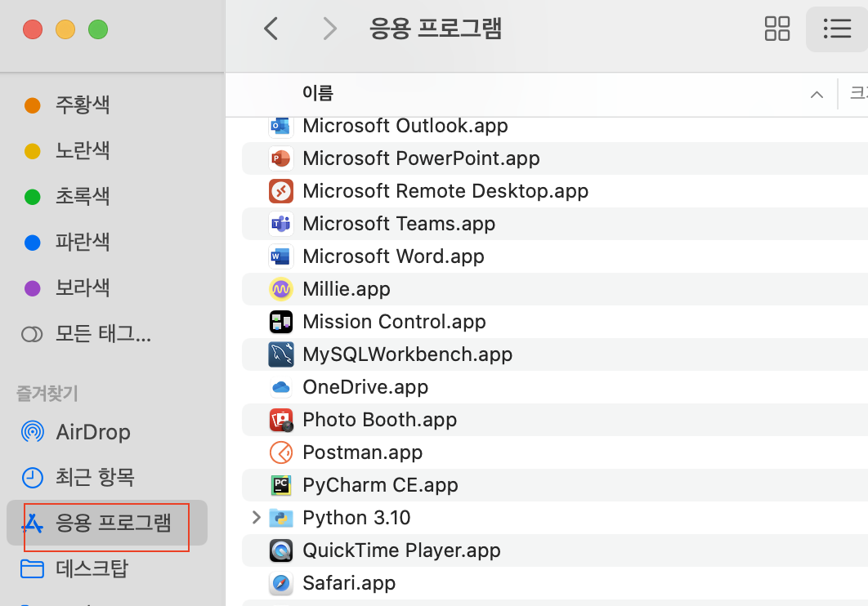Open 응용 프로그램 from the sidebar
The image size is (868, 606).
[x=107, y=523]
